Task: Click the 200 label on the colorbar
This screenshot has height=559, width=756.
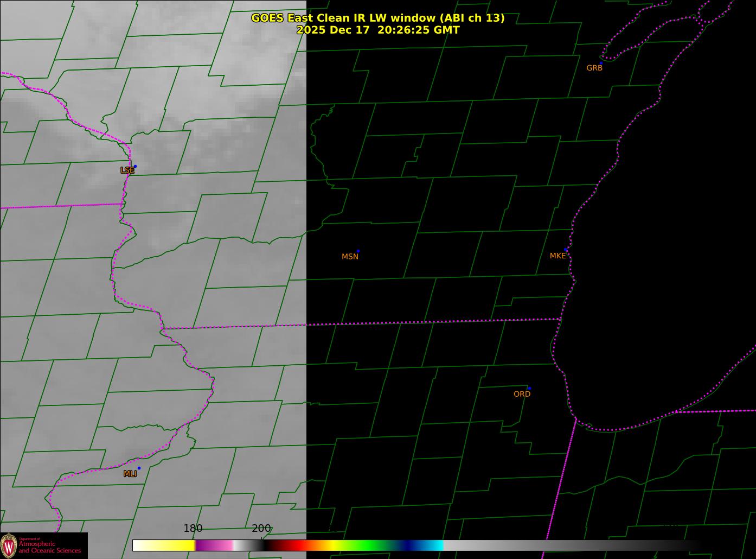Action: pyautogui.click(x=261, y=528)
